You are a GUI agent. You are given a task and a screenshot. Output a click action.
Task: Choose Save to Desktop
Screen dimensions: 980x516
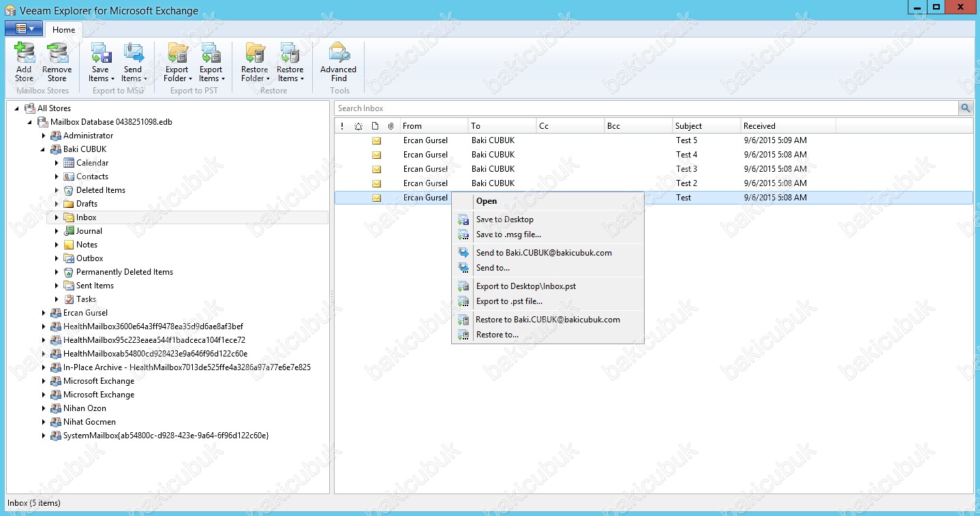[548, 219]
